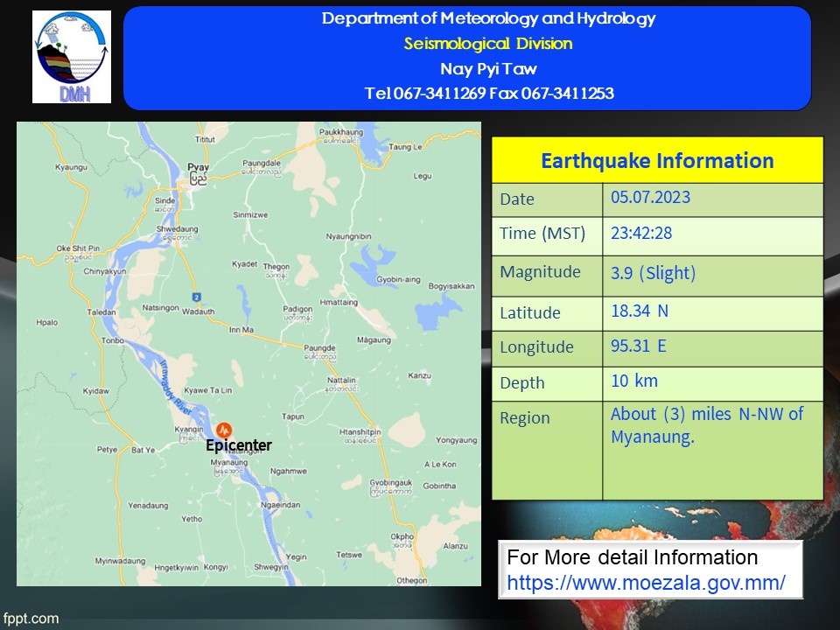840x630 pixels.
Task: Select the date value 05.07.2023
Action: (x=650, y=197)
